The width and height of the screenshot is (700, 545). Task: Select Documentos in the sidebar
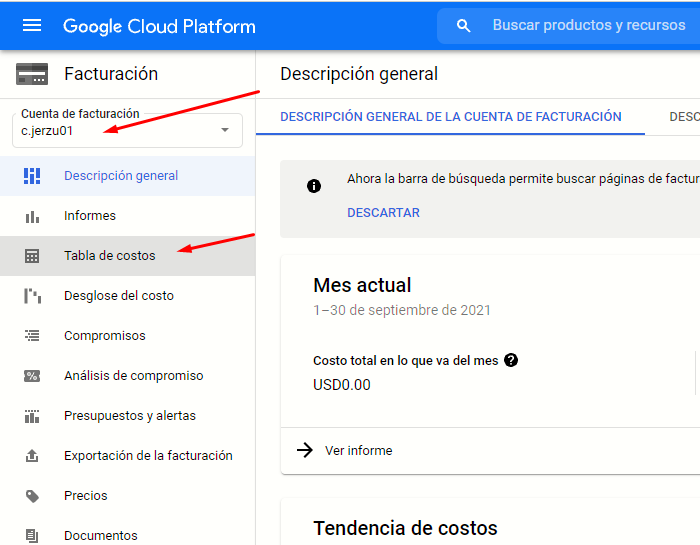[100, 535]
